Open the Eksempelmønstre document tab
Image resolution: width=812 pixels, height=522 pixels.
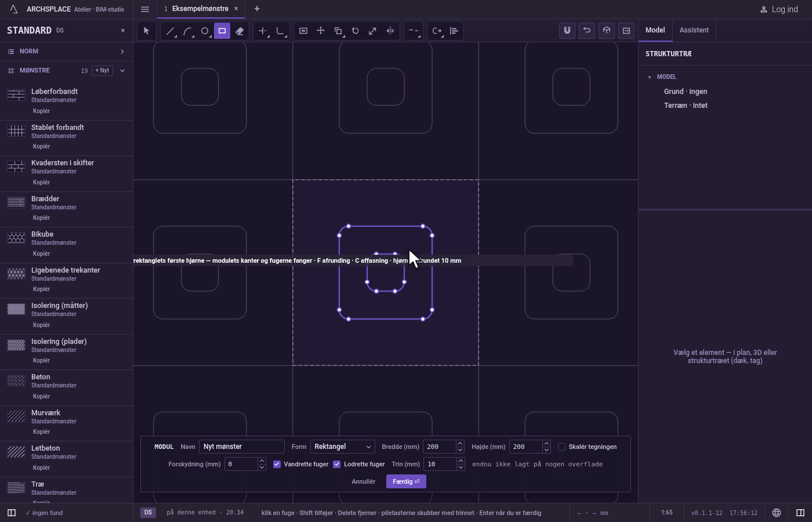pyautogui.click(x=200, y=9)
